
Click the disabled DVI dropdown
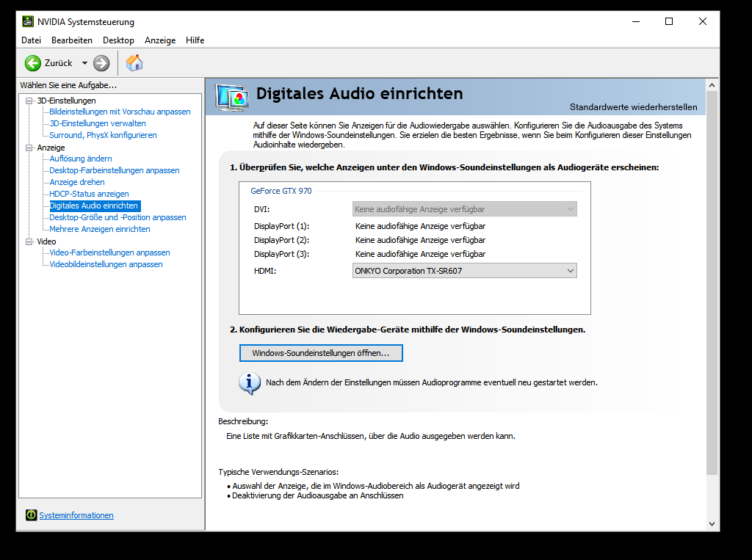click(x=464, y=209)
